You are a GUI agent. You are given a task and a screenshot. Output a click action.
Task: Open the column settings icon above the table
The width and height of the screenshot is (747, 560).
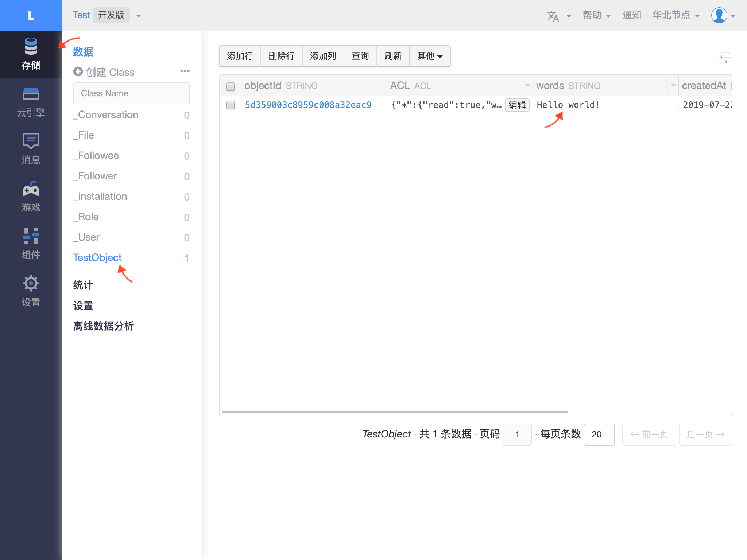pos(726,57)
